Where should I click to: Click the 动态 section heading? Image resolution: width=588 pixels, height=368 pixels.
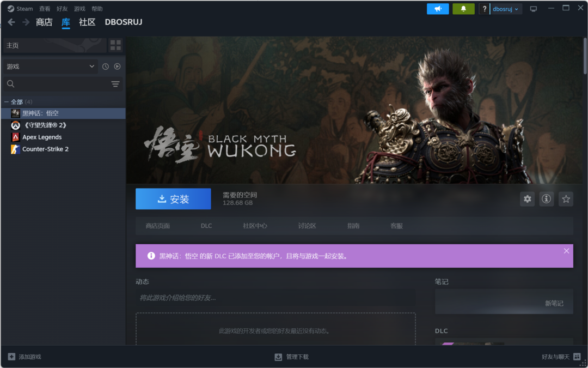pyautogui.click(x=143, y=282)
